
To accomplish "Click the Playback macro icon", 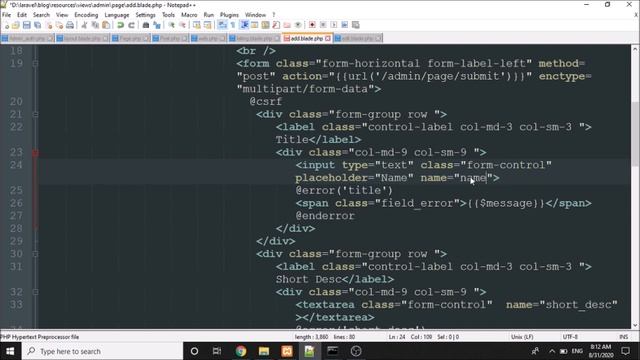I will (334, 25).
